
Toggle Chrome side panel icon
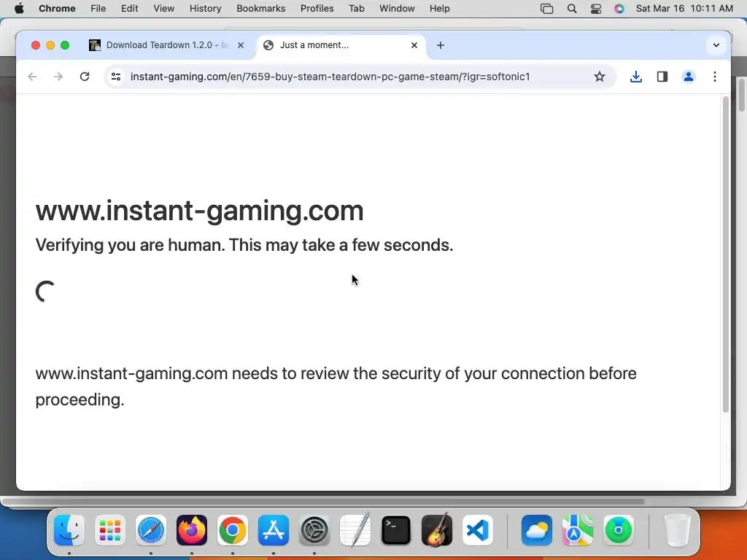click(662, 77)
